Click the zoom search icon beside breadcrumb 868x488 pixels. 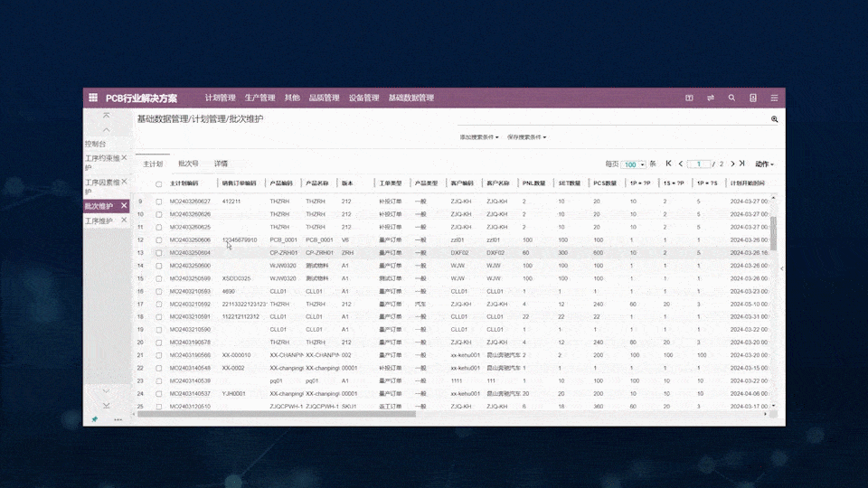point(775,119)
